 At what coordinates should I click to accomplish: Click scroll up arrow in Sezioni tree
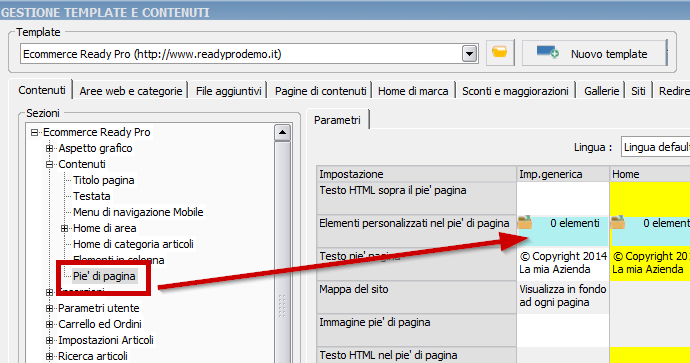(283, 132)
